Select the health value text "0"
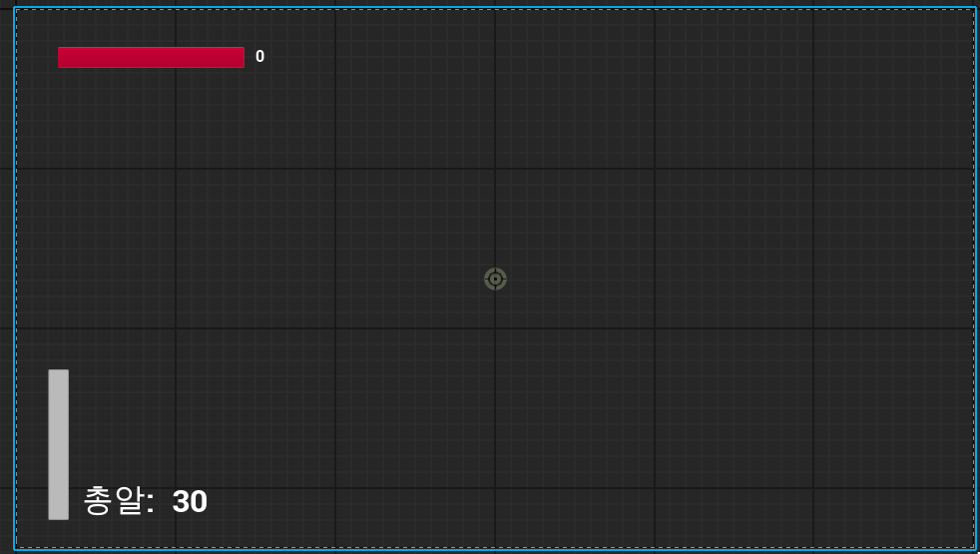This screenshot has height=554, width=980. [260, 57]
